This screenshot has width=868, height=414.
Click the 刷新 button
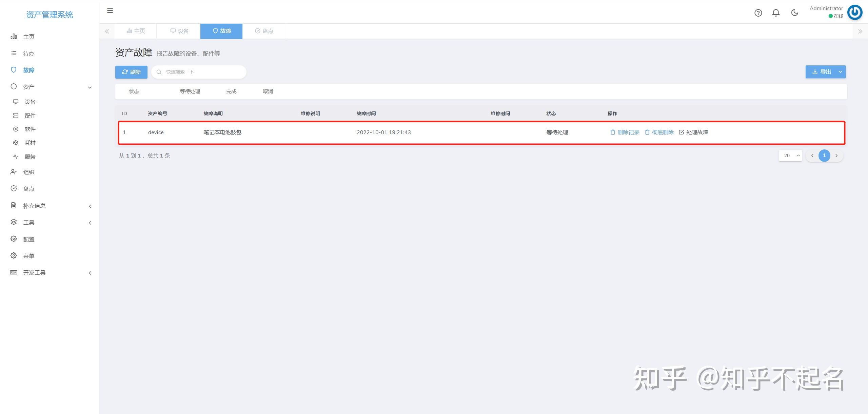[131, 72]
